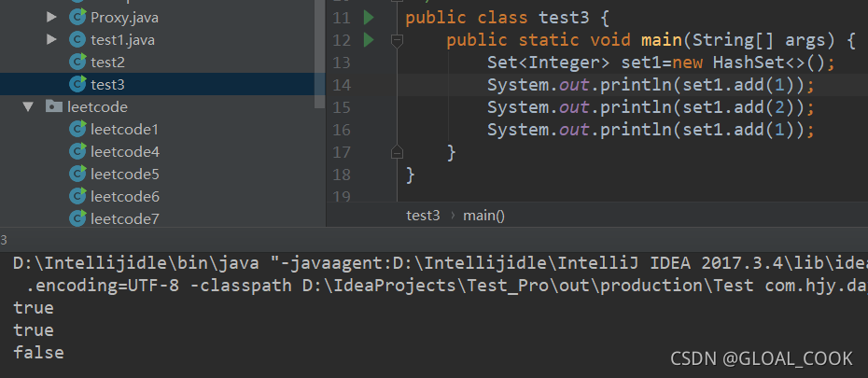Expand the Proxy.java tree node arrow
Screen dimensions: 868x378
[x=51, y=17]
